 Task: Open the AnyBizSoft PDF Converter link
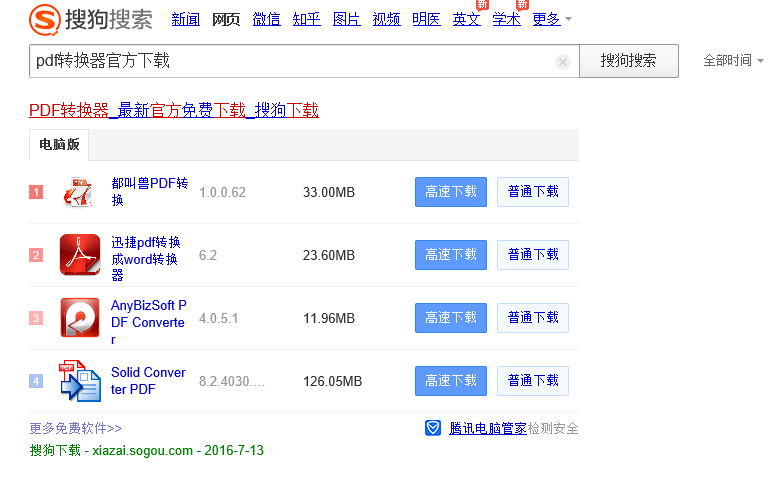(x=149, y=322)
